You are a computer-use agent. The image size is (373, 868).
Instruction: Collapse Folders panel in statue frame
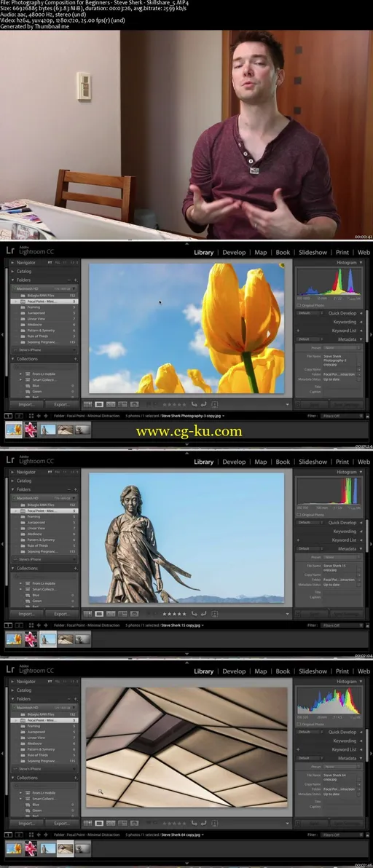click(12, 489)
